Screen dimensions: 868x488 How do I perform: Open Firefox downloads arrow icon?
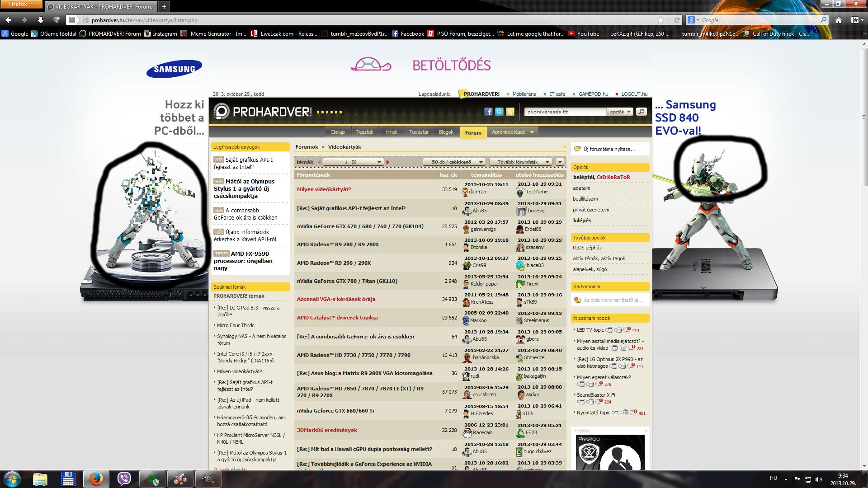click(x=41, y=20)
